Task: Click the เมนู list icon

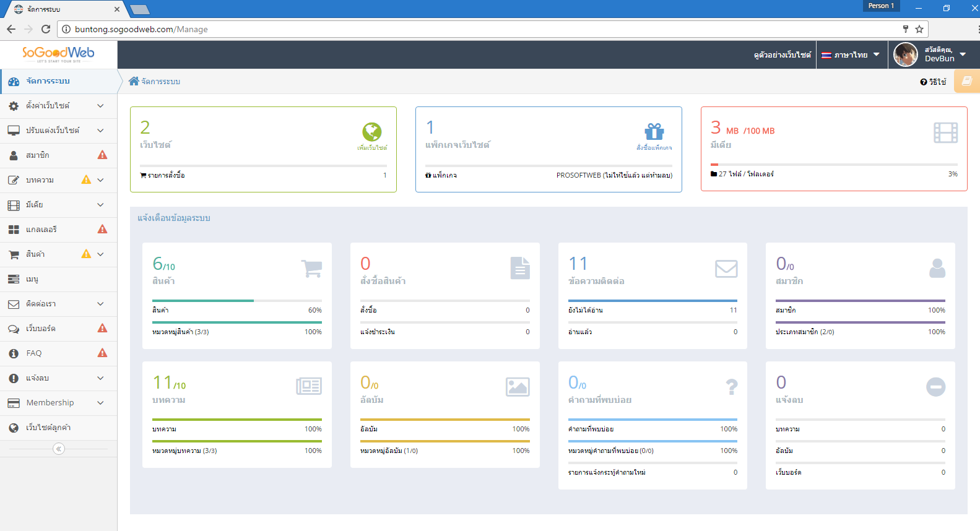Action: [x=14, y=279]
